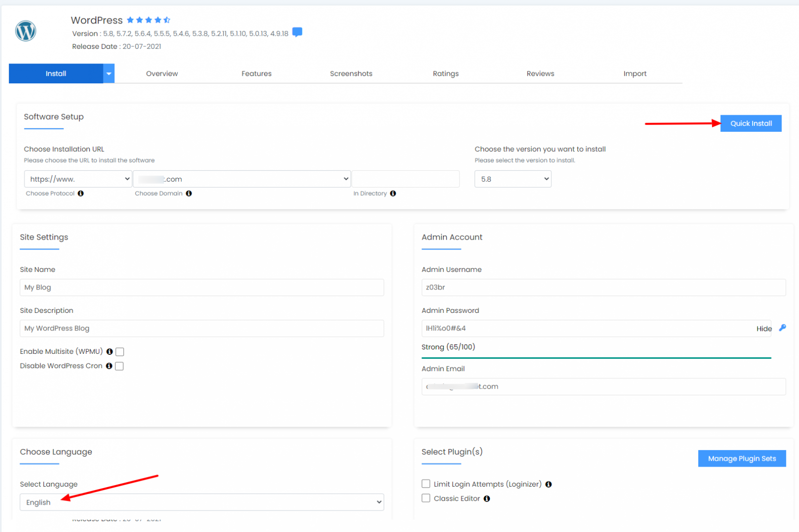Open the blue comment bubble icon by versions
Screen dimensions: 799x532
click(297, 32)
